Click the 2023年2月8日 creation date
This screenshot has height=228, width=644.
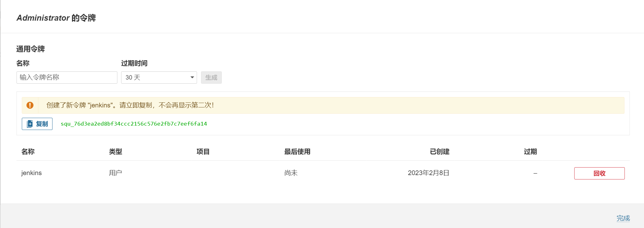pyautogui.click(x=428, y=173)
